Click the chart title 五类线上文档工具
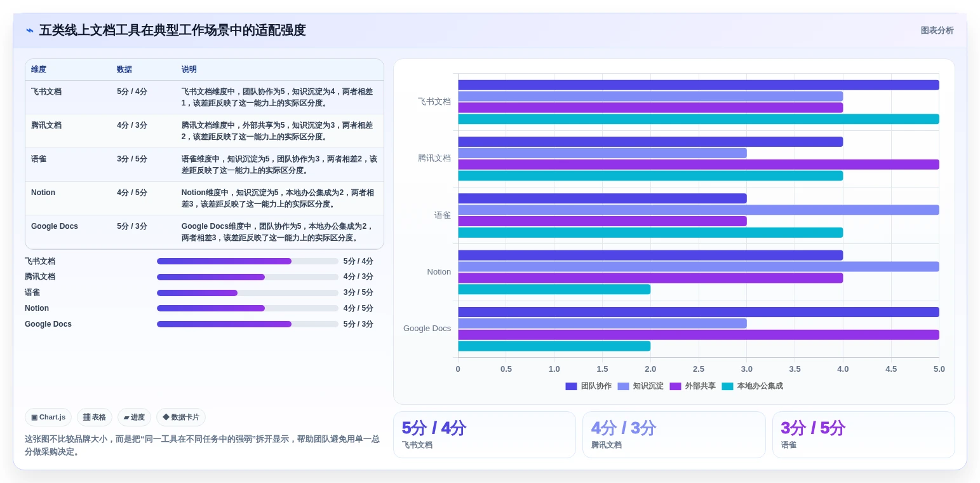 click(172, 31)
